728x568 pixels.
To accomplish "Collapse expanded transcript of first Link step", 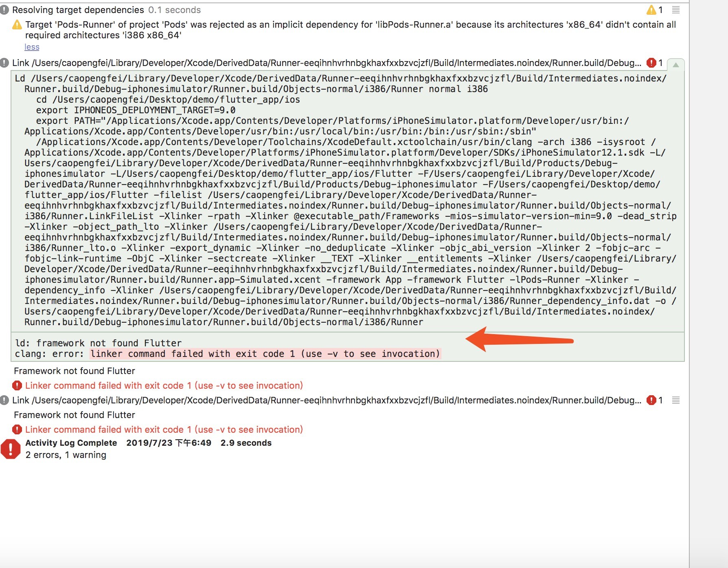I will click(x=676, y=64).
